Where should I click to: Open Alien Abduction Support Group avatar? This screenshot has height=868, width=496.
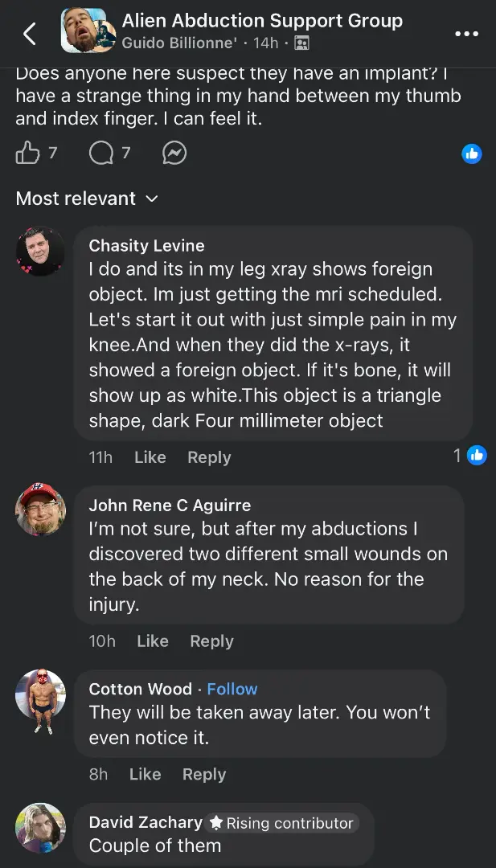tap(84, 31)
